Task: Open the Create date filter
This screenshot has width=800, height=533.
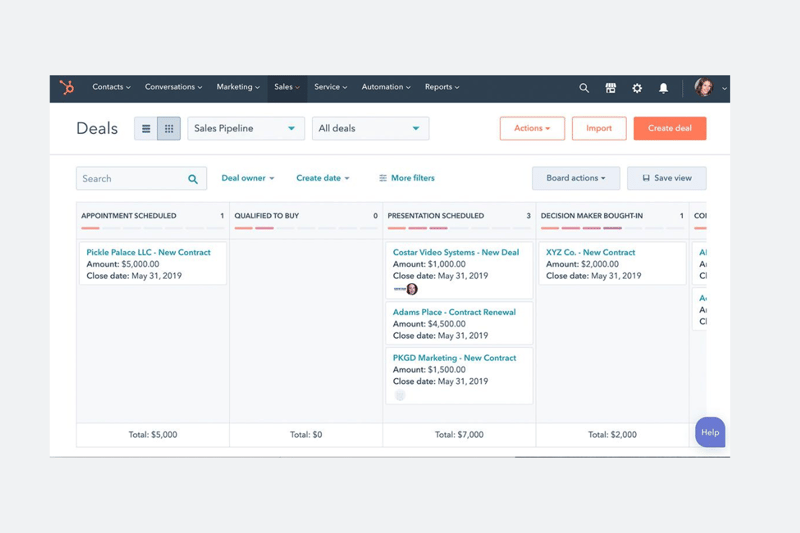Action: tap(322, 178)
